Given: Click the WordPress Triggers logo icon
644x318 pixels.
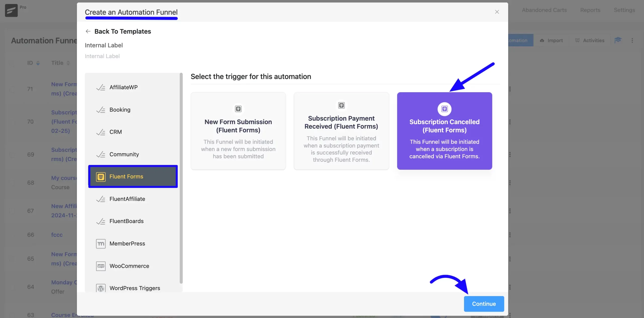Looking at the screenshot, I should click(x=101, y=288).
